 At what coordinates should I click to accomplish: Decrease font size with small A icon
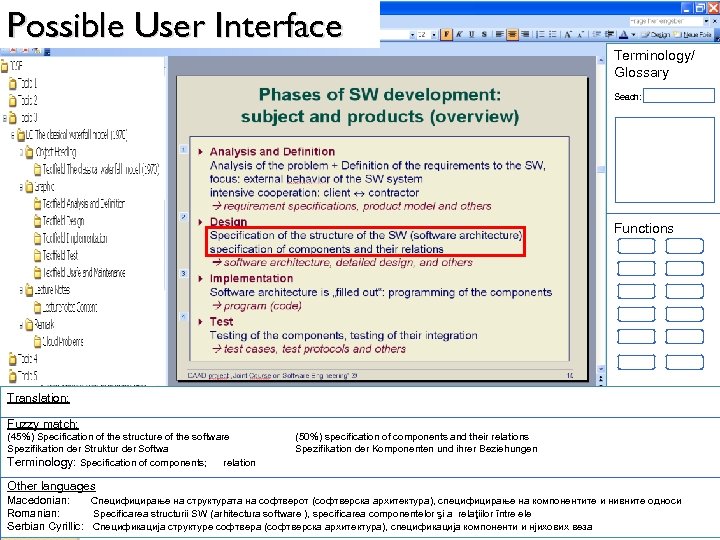click(x=580, y=34)
